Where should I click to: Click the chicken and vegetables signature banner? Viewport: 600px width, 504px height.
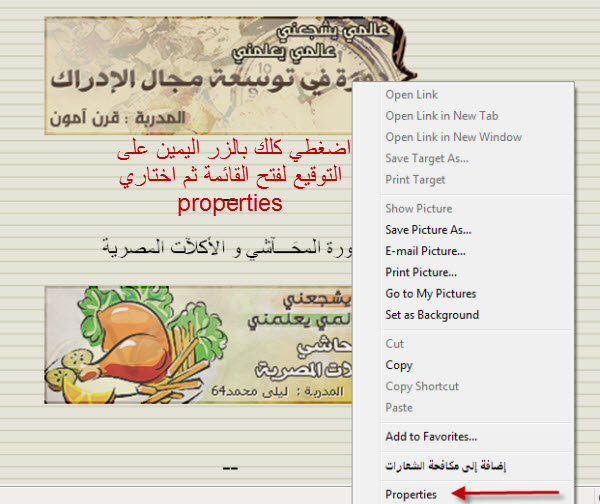coord(200,345)
